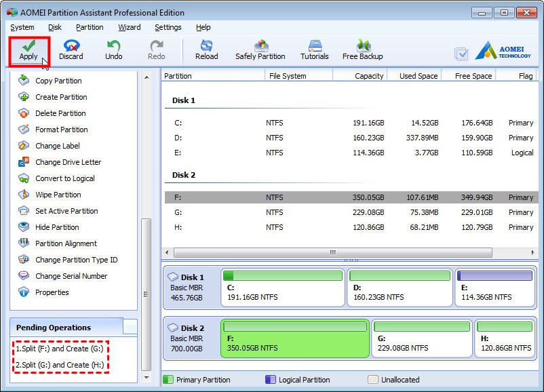The height and width of the screenshot is (392, 544).
Task: Select C: block in Disk 1 map
Action: pyautogui.click(x=283, y=288)
